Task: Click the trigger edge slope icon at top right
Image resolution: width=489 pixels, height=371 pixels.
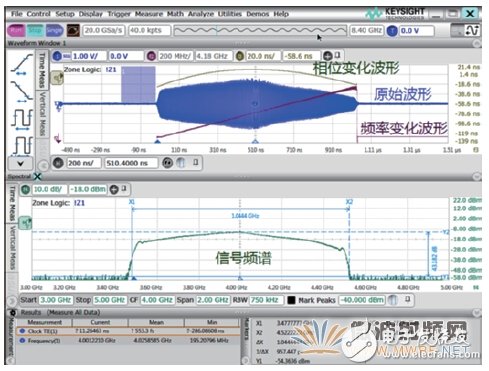Action: click(x=473, y=30)
